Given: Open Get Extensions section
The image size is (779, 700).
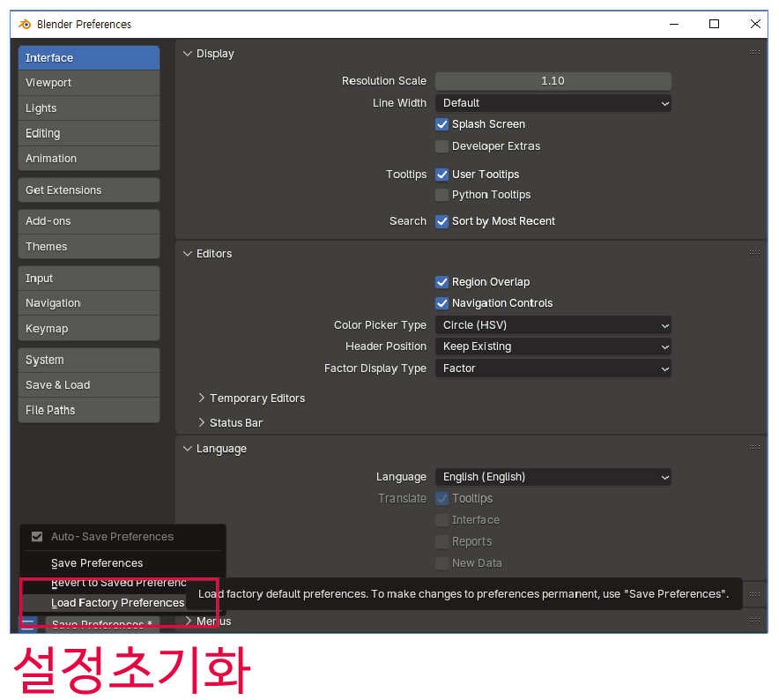Looking at the screenshot, I should click(x=89, y=190).
